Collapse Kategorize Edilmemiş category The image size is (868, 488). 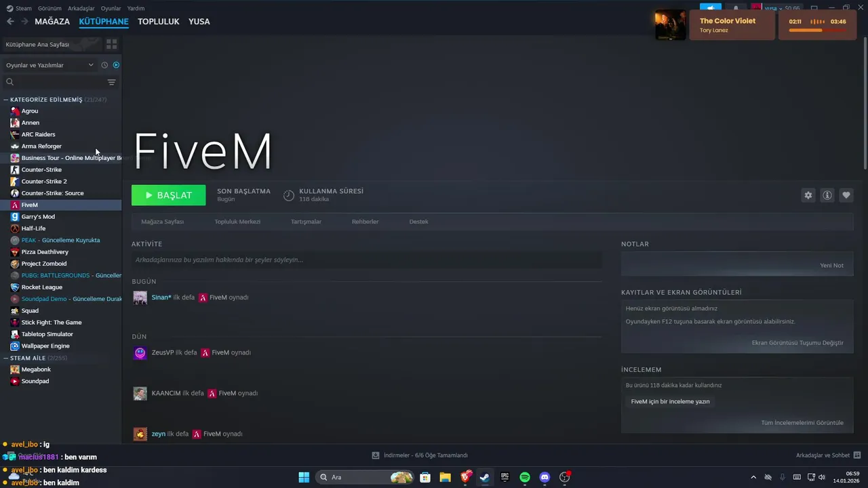[6, 100]
